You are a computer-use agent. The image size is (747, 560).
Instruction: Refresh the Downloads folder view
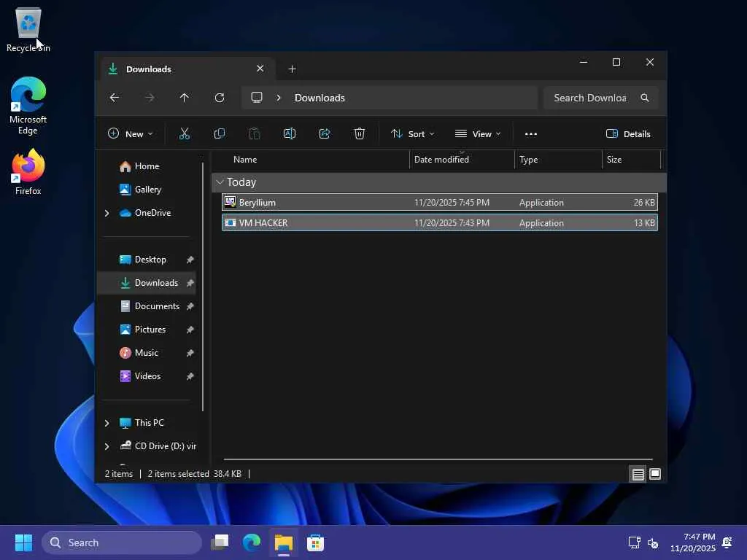219,98
